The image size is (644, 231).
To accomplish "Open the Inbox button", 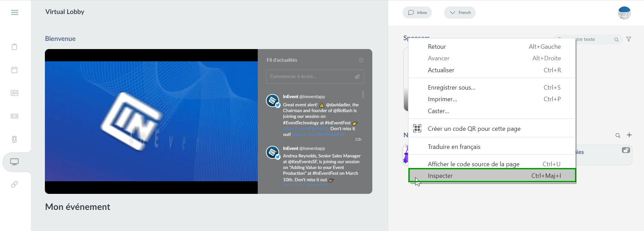I will click(x=417, y=13).
